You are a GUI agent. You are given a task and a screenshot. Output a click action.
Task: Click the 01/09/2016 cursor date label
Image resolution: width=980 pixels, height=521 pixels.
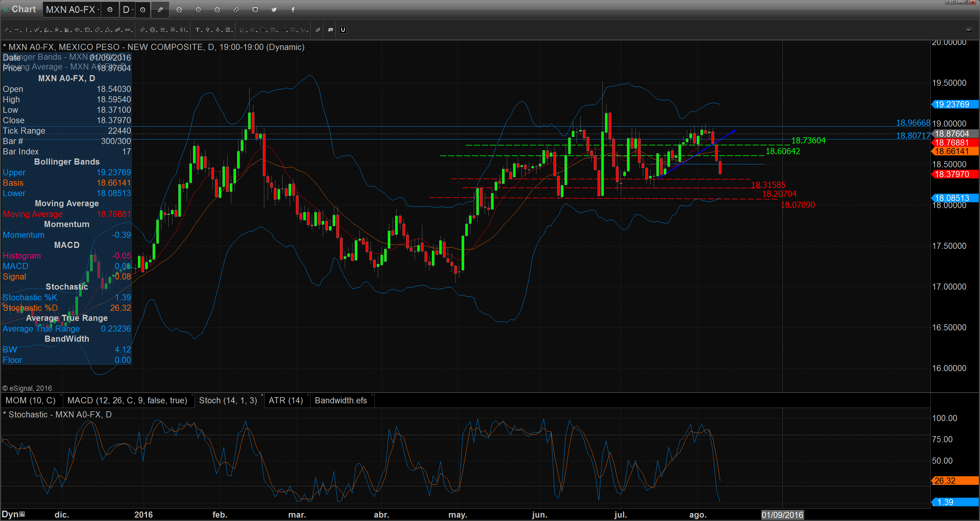click(782, 515)
